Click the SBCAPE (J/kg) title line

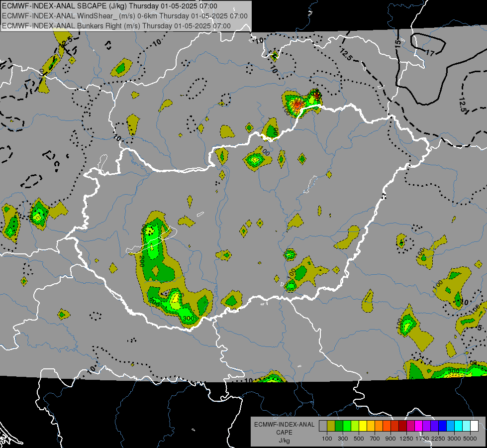tap(109, 6)
